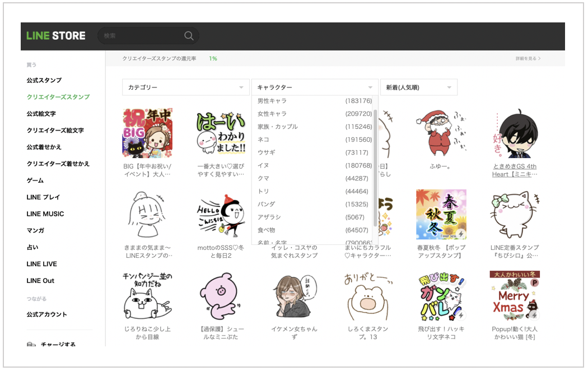Open the BIG 年中お祝い sticker thumbnail
Screen dimensions: 588x371
coord(147,133)
